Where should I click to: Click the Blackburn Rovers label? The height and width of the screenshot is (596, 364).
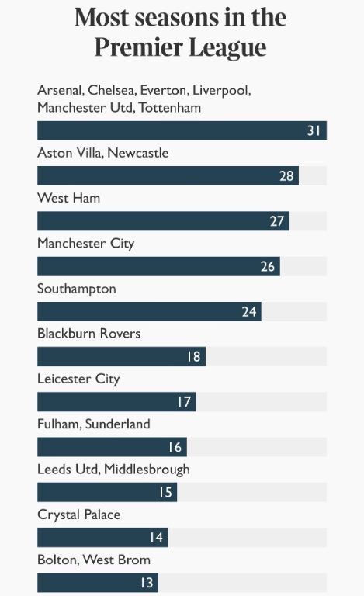click(89, 334)
